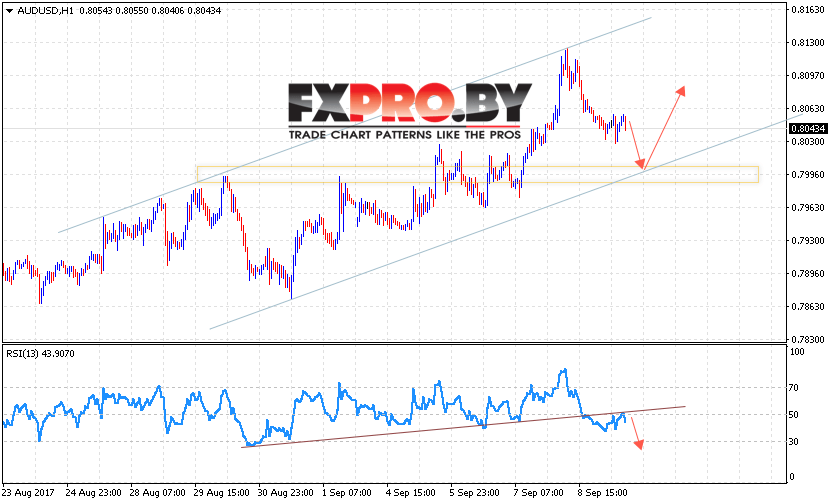Click the 7 Sep 07:00 time label
The height and width of the screenshot is (504, 829).
[539, 492]
